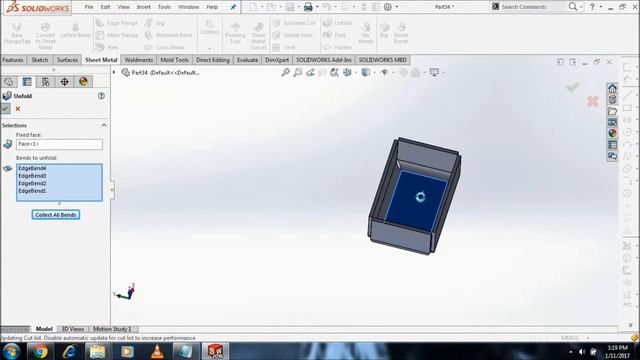
Task: Switch to 3D Views bottom tab
Action: (73, 329)
